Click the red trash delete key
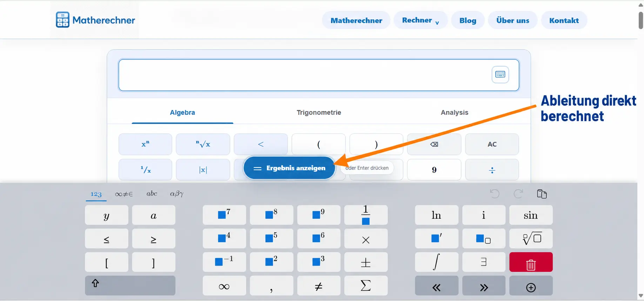The height and width of the screenshot is (301, 644). pos(531,262)
